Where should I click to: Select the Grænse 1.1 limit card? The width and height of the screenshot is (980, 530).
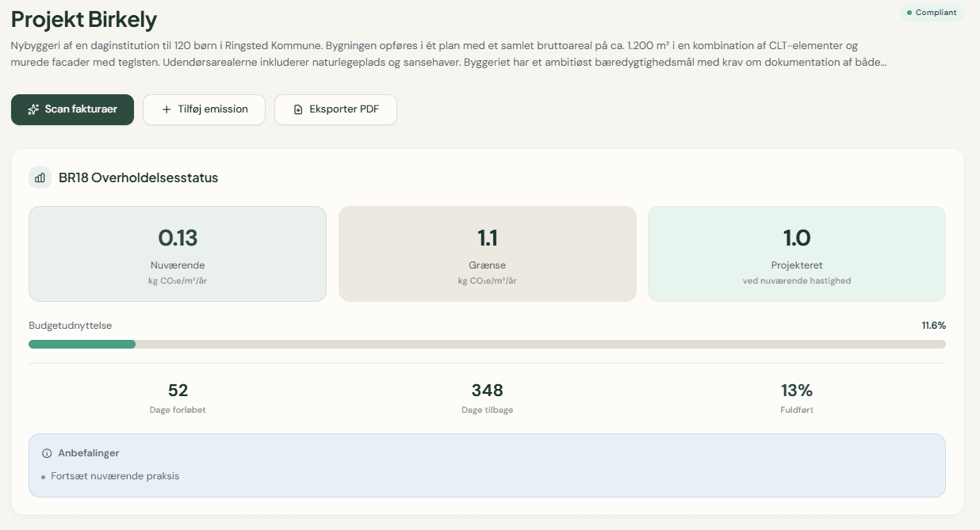pyautogui.click(x=487, y=254)
